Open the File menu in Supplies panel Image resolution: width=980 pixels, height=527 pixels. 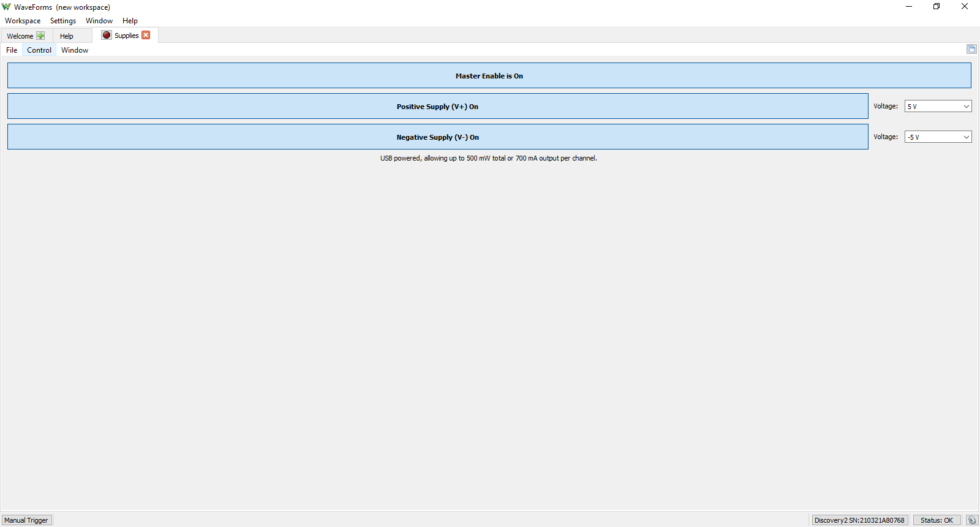(x=12, y=50)
